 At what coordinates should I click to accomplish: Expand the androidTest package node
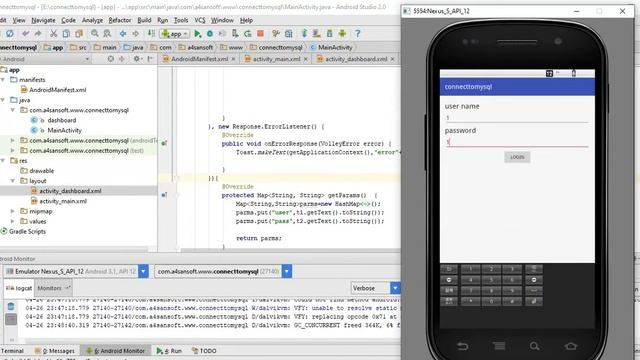pos(13,140)
